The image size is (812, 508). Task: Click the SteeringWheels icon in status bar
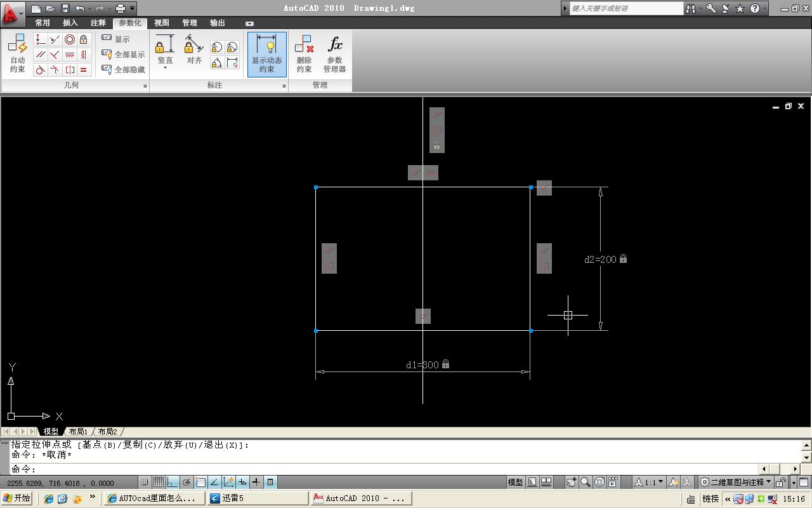click(599, 482)
